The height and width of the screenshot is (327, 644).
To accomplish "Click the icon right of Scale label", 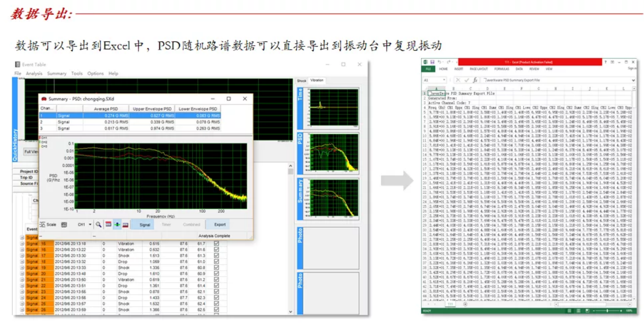I will (64, 225).
